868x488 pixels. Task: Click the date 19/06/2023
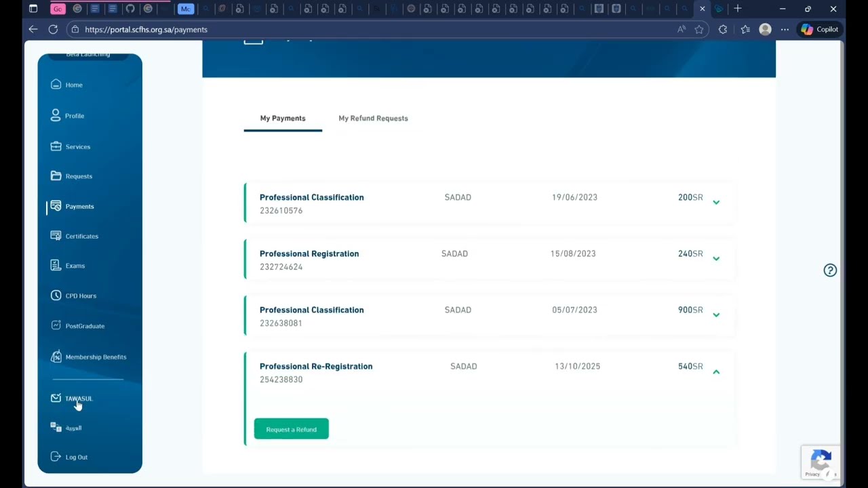click(x=574, y=197)
